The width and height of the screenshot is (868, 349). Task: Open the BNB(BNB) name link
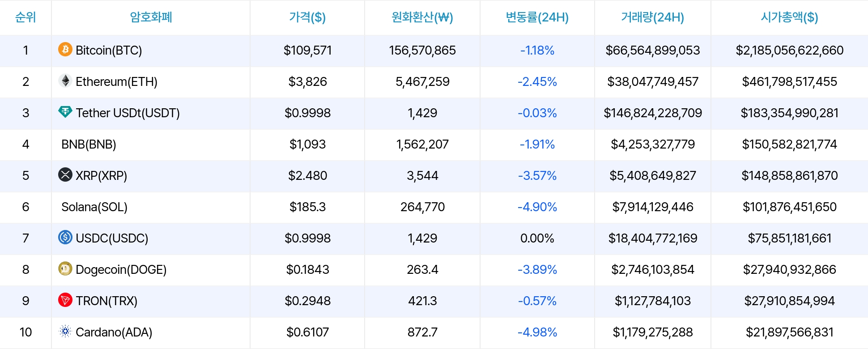click(89, 144)
